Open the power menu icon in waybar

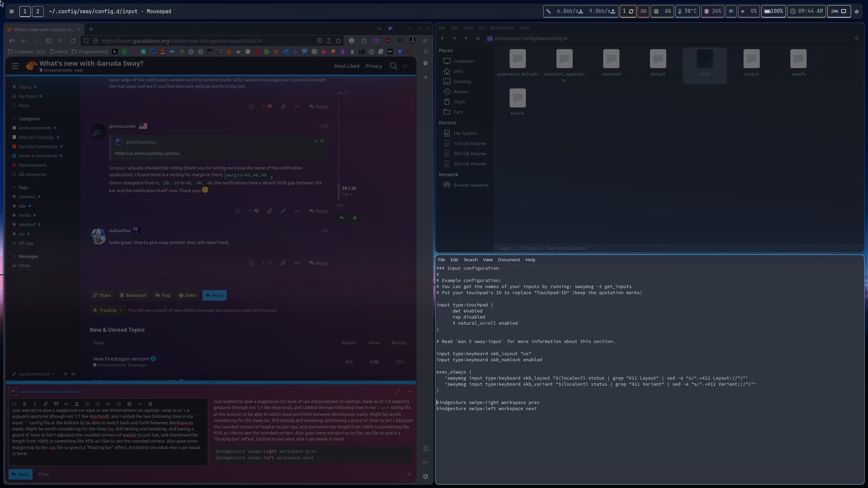click(856, 11)
